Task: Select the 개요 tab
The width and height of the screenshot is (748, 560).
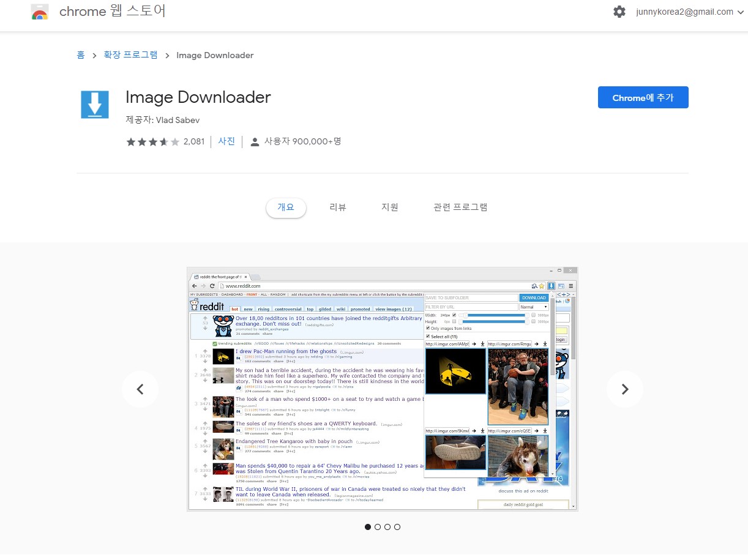Action: point(286,207)
